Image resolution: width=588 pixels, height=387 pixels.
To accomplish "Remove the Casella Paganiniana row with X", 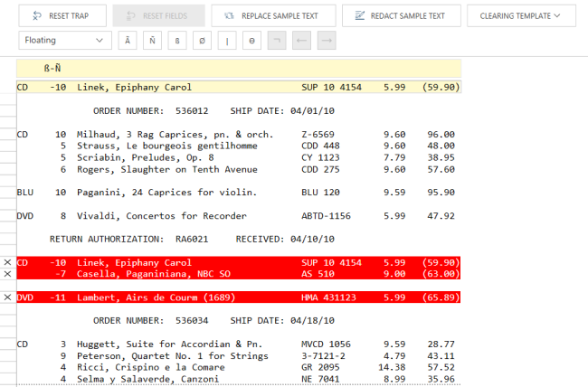I will [x=7, y=274].
